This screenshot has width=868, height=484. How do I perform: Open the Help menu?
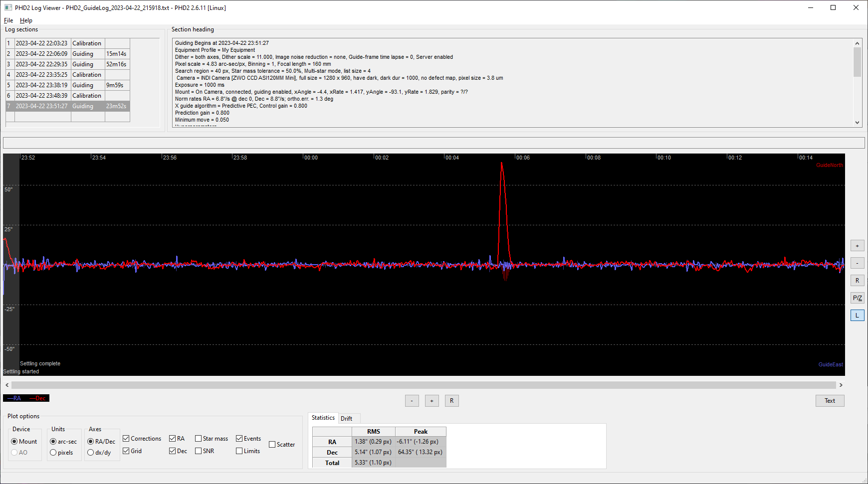(x=26, y=20)
